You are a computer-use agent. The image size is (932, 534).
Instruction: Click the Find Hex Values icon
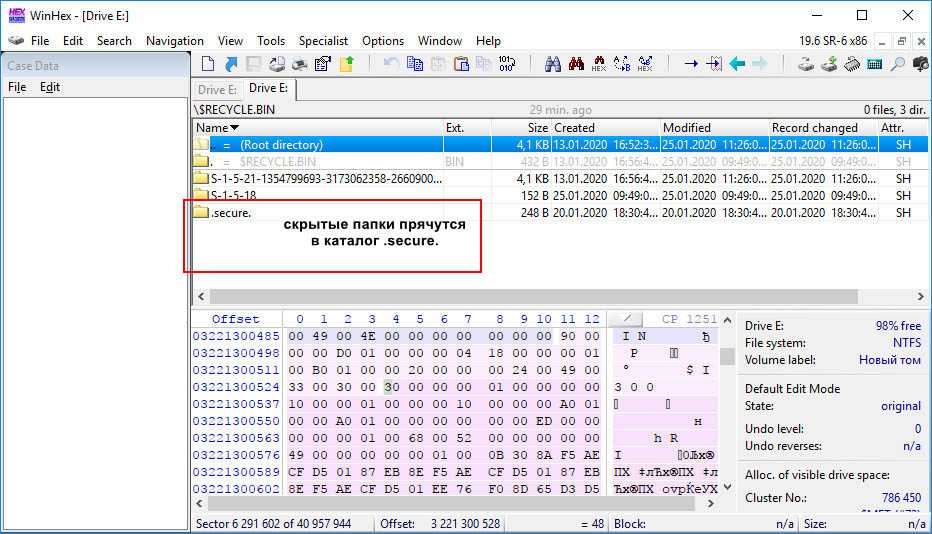(576, 64)
